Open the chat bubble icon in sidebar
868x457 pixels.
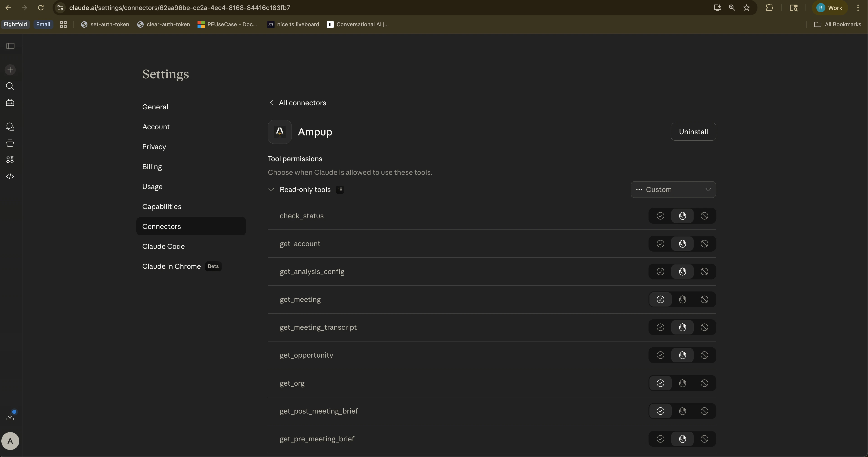10,126
